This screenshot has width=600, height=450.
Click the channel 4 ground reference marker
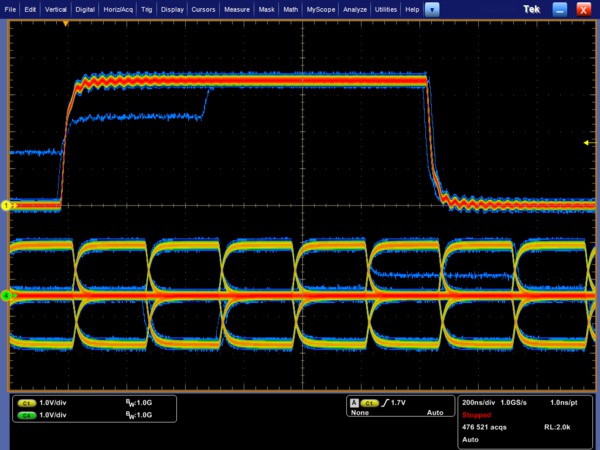5,296
